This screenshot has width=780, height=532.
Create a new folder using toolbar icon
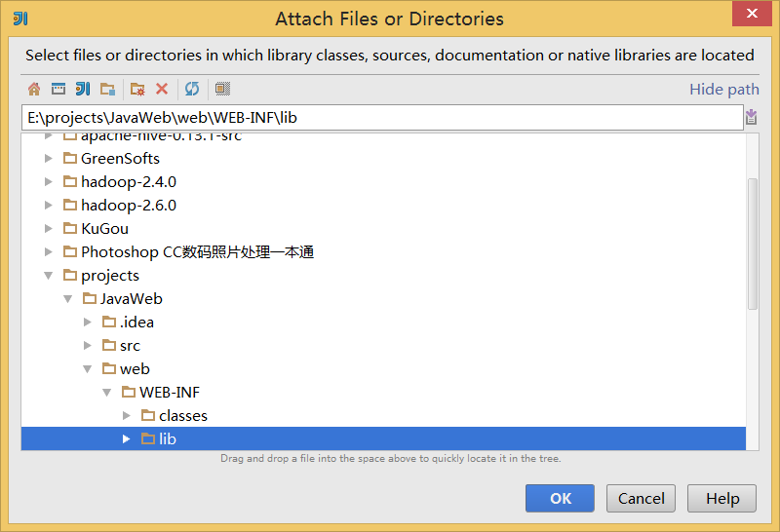click(x=137, y=89)
